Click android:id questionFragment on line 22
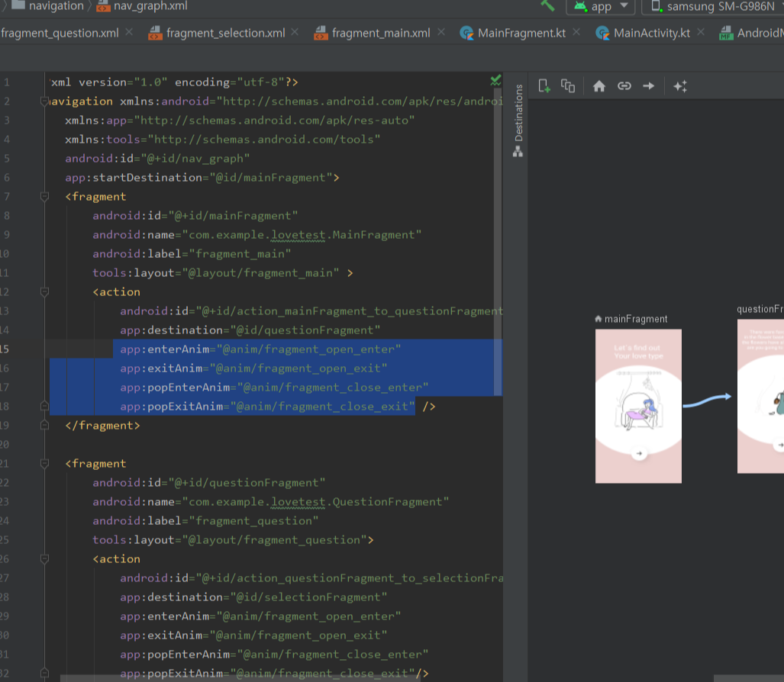Image resolution: width=784 pixels, height=682 pixels. pos(209,483)
